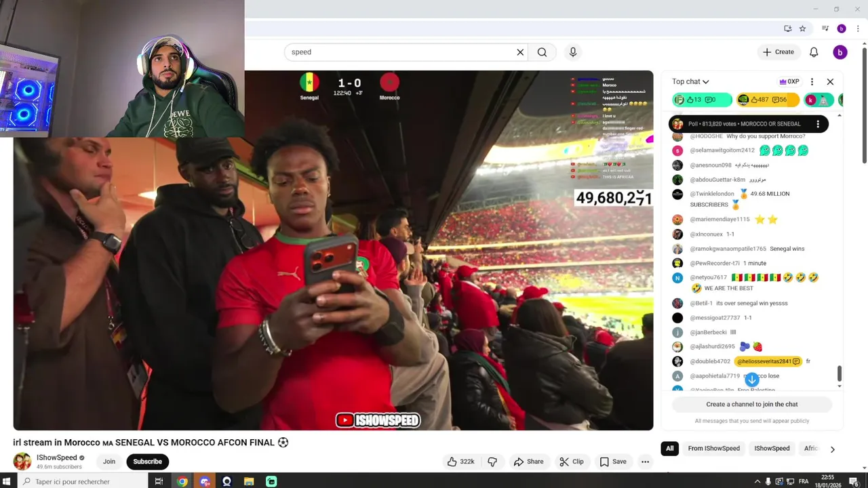Open Chrome profile avatar
This screenshot has height=488, width=868.
click(x=842, y=28)
